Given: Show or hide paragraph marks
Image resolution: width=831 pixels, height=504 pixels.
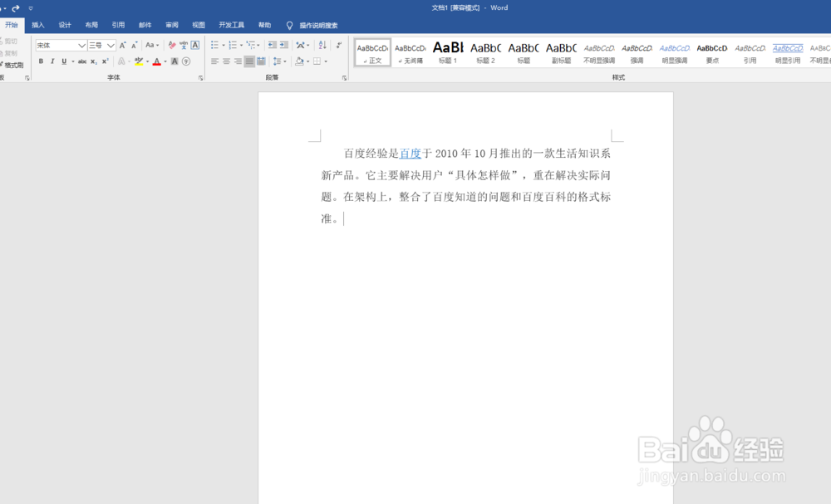Looking at the screenshot, I should (x=339, y=46).
